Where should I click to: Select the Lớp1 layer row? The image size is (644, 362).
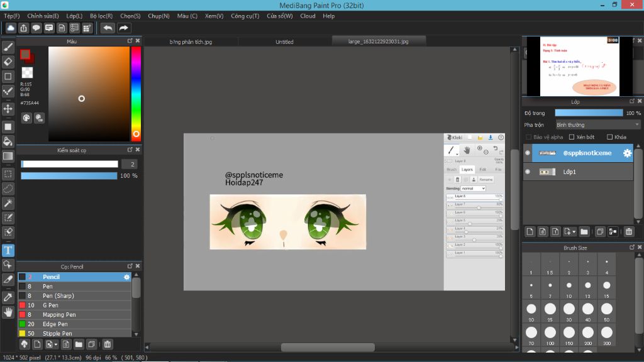[579, 172]
